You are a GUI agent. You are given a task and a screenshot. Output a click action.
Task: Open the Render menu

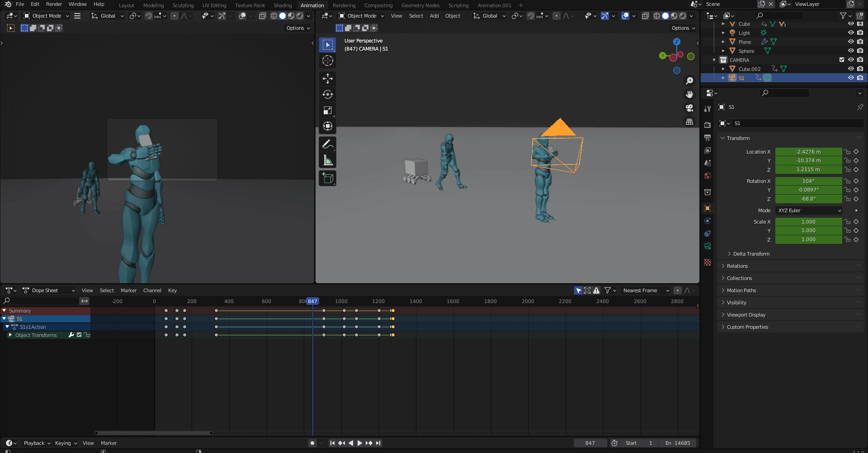(54, 4)
